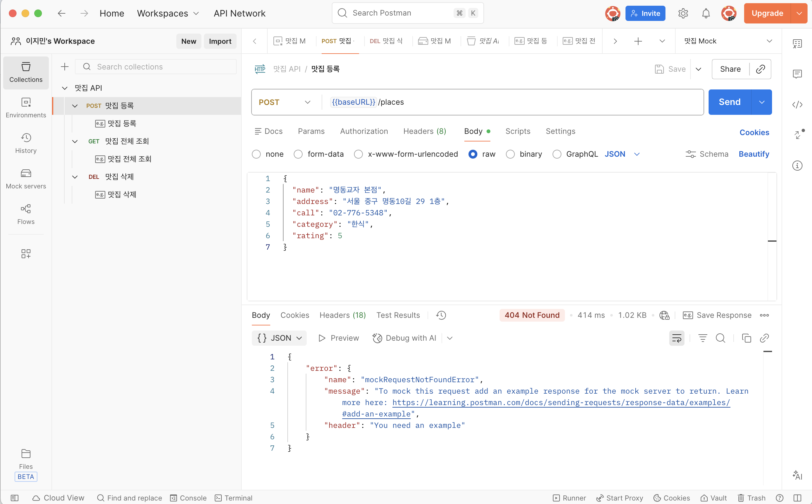
Task: Open the code snippet panel icon
Action: [797, 105]
